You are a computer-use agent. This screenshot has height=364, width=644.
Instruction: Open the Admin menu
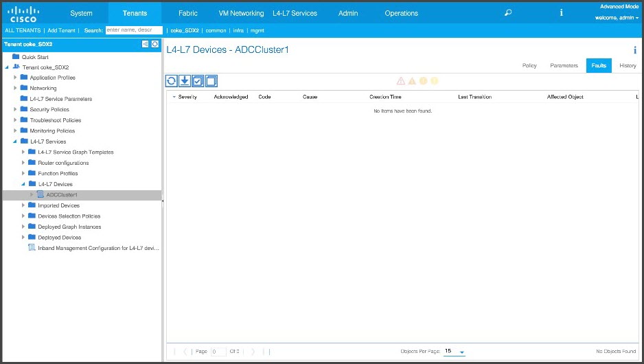[348, 13]
